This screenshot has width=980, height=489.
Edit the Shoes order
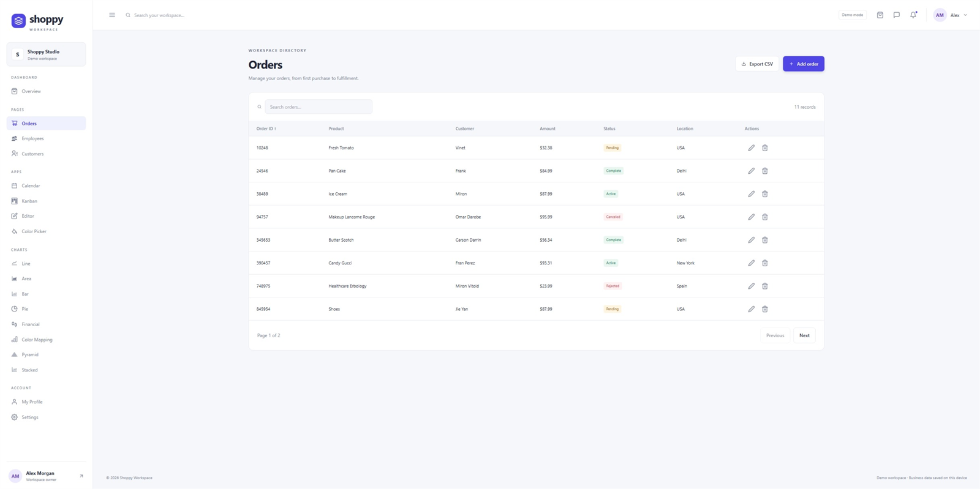[x=752, y=309]
